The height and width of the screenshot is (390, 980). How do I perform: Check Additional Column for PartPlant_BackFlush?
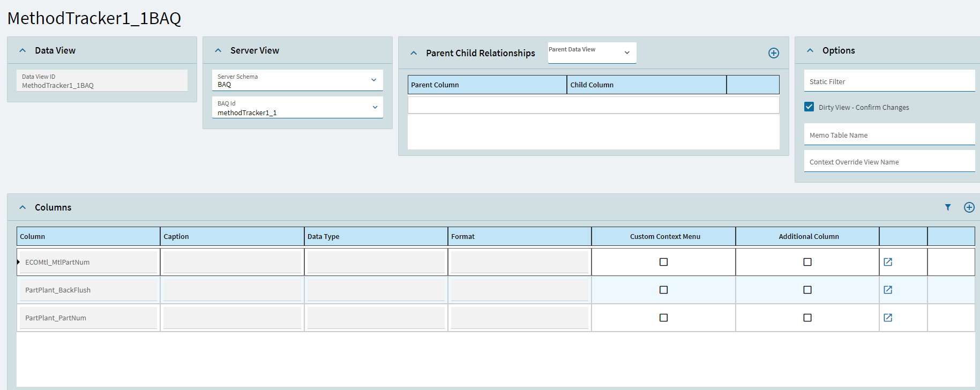point(807,290)
